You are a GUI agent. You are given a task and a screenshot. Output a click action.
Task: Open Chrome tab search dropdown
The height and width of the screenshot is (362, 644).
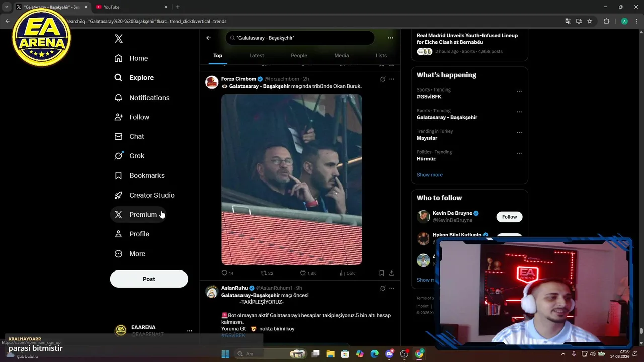[x=7, y=7]
